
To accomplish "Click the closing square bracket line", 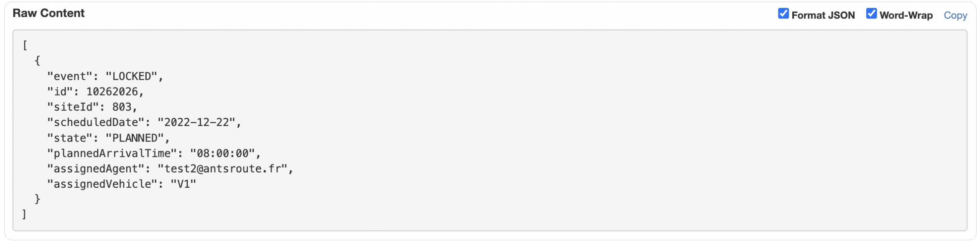I will click(x=24, y=214).
